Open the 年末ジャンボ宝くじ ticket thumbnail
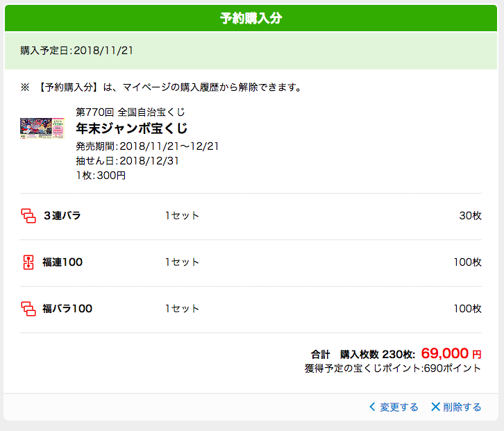The width and height of the screenshot is (504, 431). 42,128
